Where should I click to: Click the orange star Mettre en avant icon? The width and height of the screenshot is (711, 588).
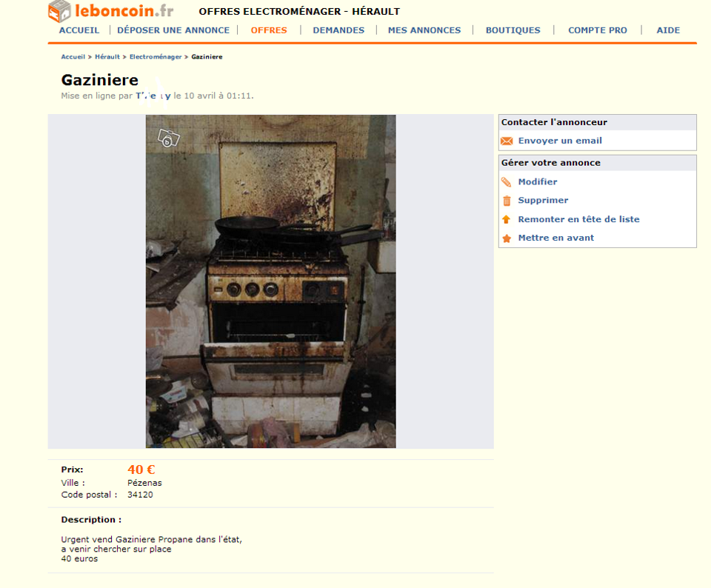click(x=507, y=238)
